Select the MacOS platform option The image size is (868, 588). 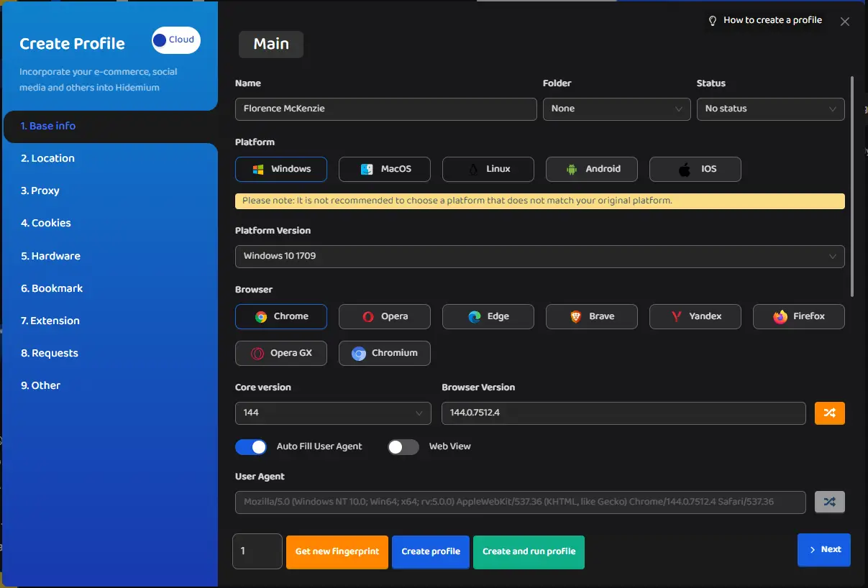point(385,169)
